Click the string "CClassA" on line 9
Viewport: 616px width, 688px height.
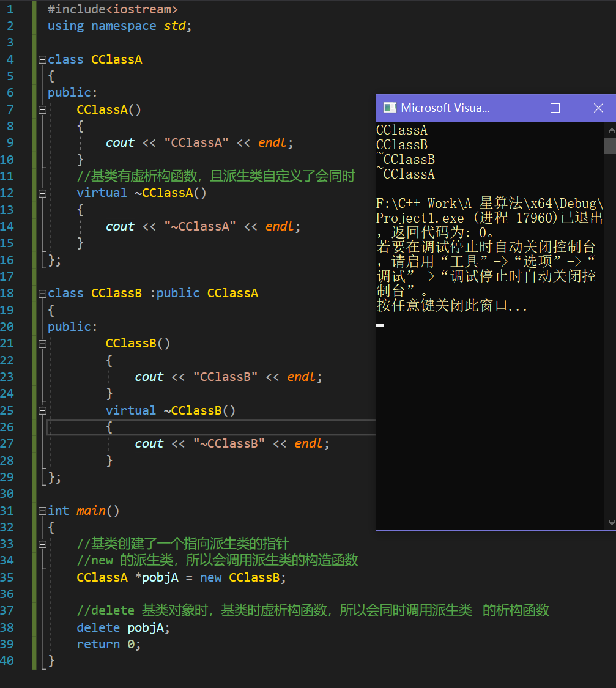[x=196, y=142]
